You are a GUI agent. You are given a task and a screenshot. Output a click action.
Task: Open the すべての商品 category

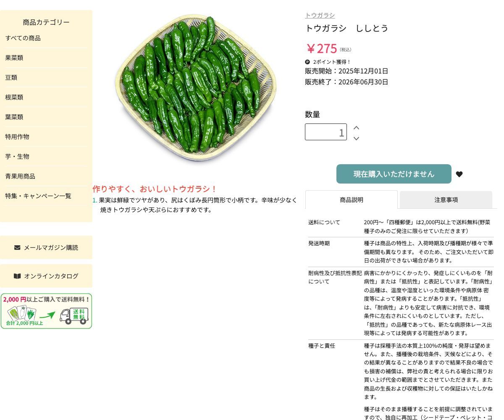coord(23,38)
